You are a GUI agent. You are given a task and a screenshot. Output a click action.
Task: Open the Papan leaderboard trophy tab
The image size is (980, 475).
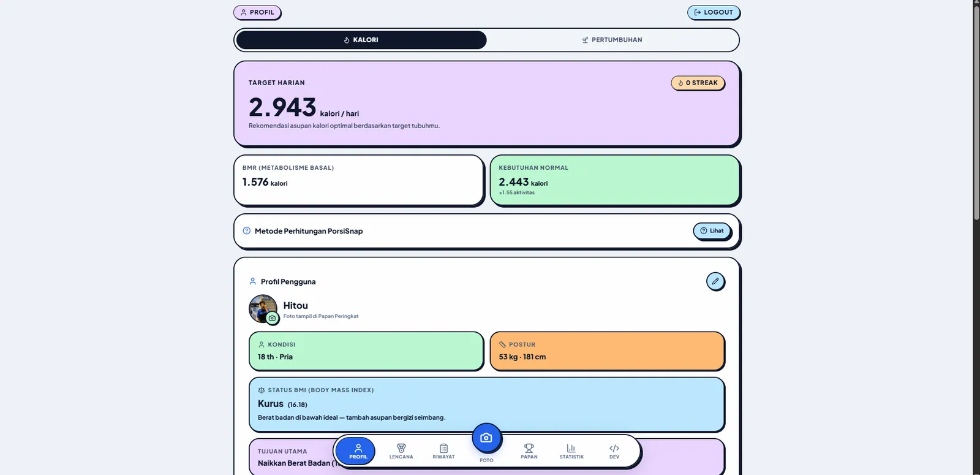click(x=529, y=452)
